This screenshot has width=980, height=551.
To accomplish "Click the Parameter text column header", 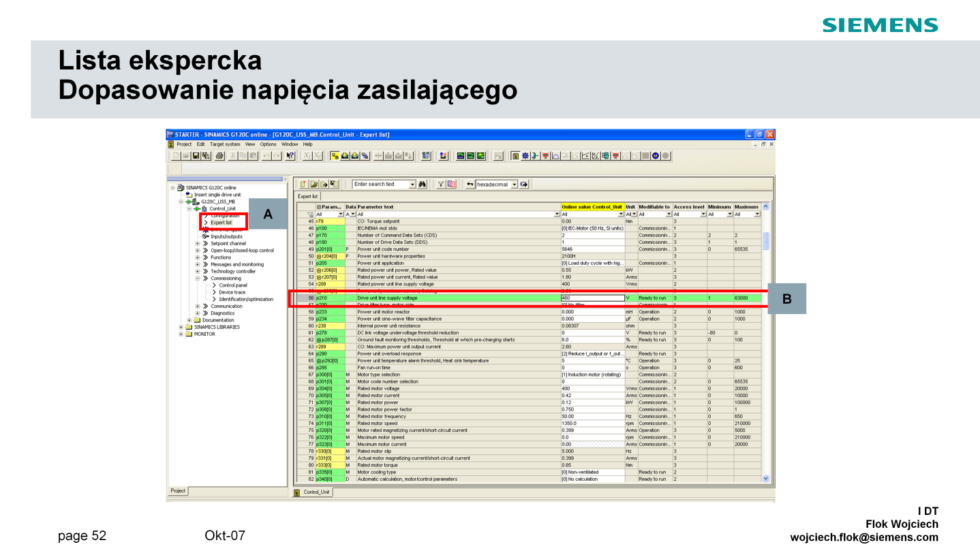I will [x=458, y=206].
